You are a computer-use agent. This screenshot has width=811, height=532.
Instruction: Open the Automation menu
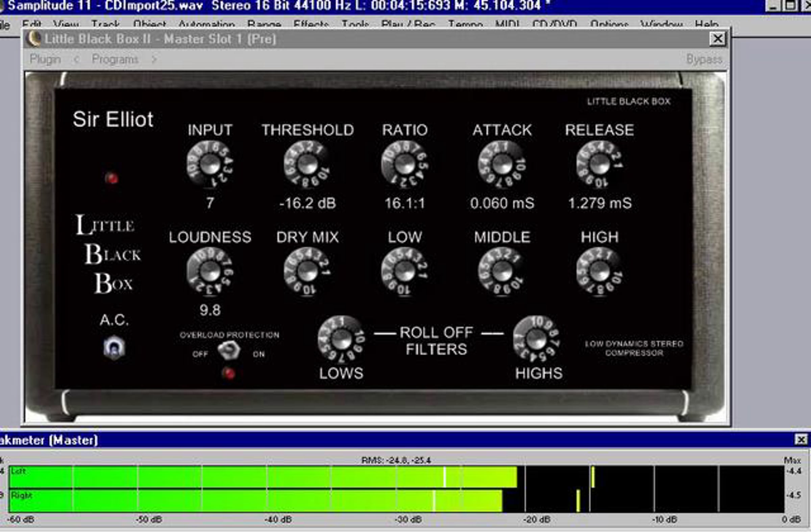point(206,24)
